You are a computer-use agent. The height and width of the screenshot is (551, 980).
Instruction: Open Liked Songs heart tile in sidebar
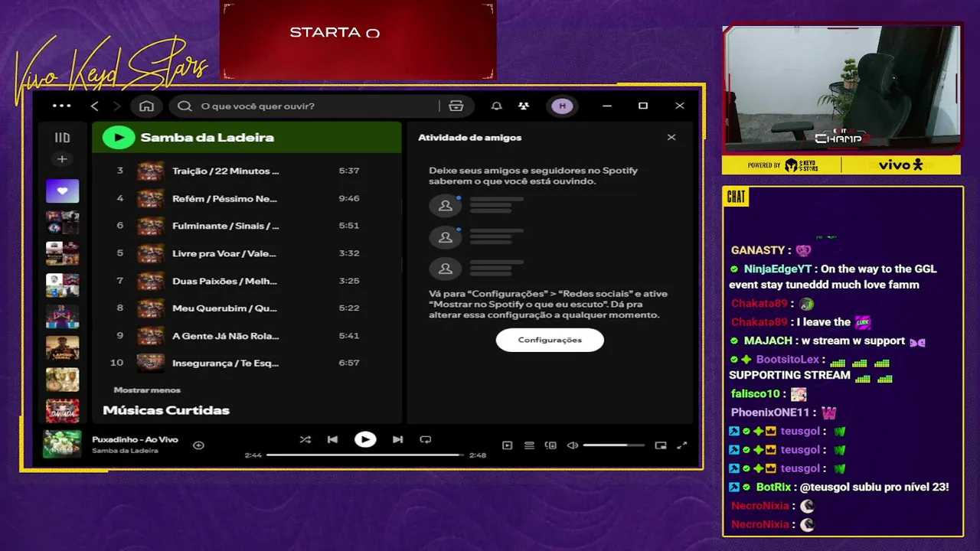[x=62, y=191]
